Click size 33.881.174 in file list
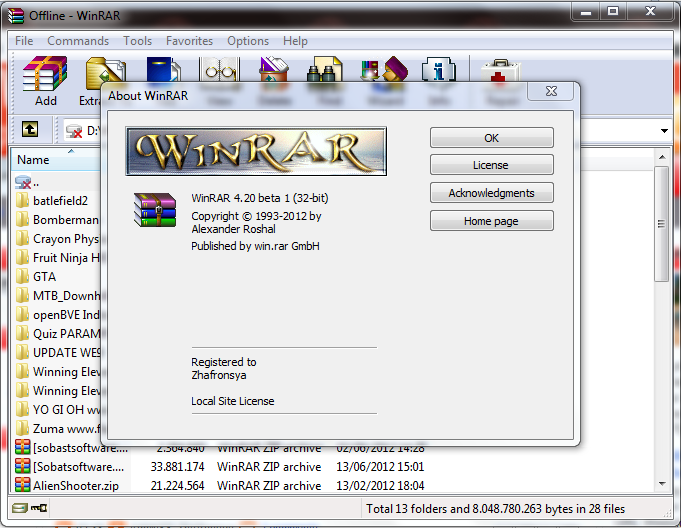Screen dimensions: 681x528 click(x=177, y=467)
